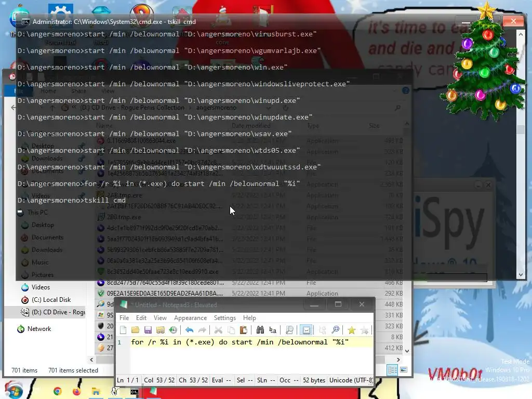
Task: Open Replace with the 'ba' icon
Action: coord(272,330)
